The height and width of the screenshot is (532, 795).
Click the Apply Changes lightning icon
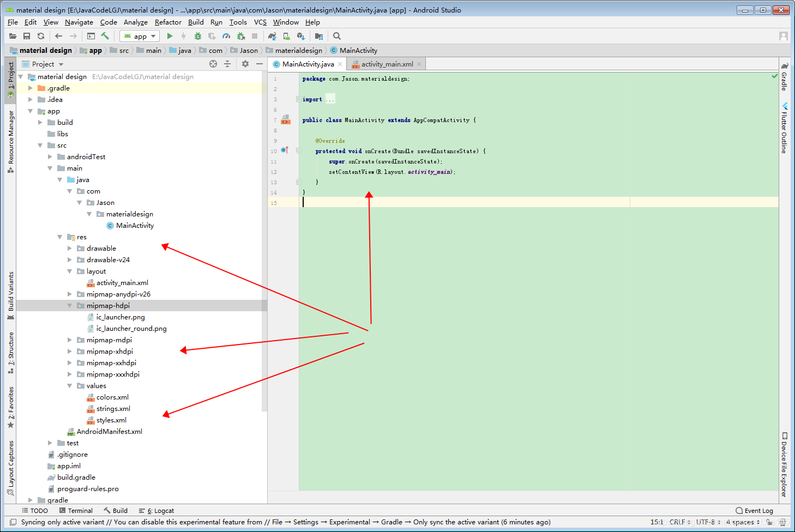[x=183, y=36]
